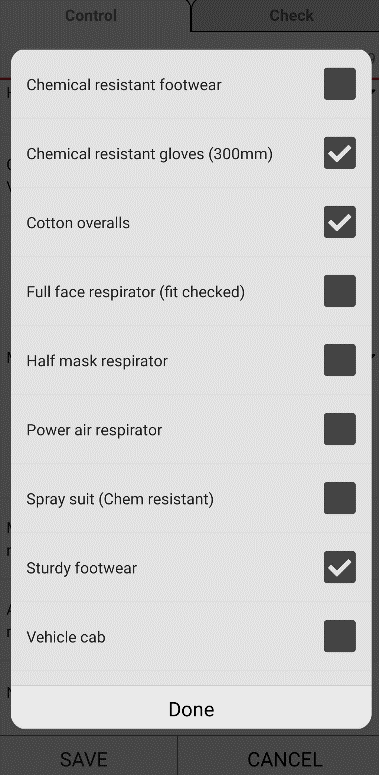Select the Cotton overalls list label
The image size is (379, 775).
pos(78,223)
